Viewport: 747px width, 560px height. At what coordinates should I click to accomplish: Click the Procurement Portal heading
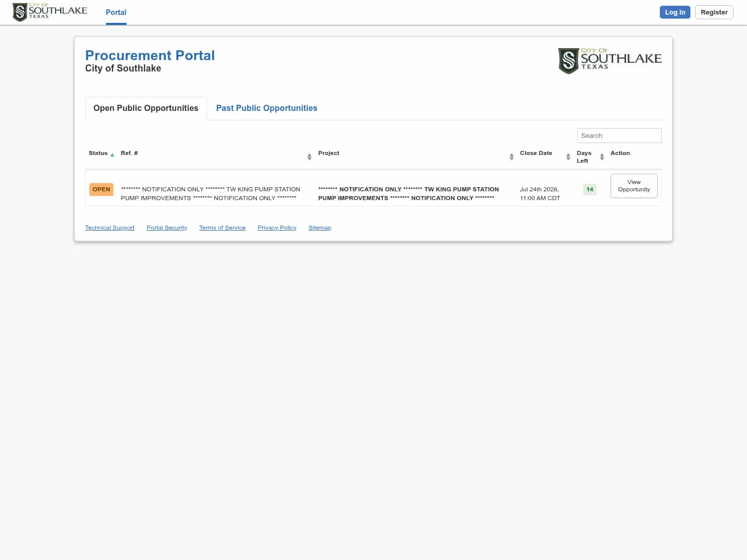(x=150, y=55)
